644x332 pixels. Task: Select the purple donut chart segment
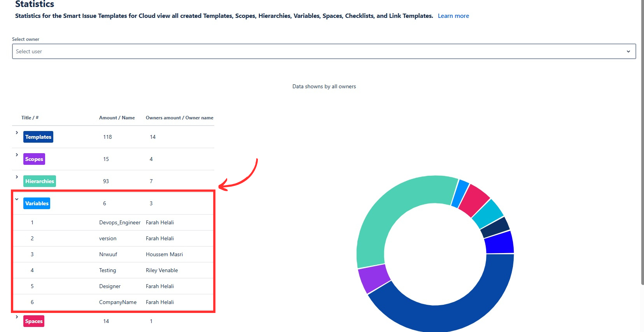pyautogui.click(x=373, y=279)
